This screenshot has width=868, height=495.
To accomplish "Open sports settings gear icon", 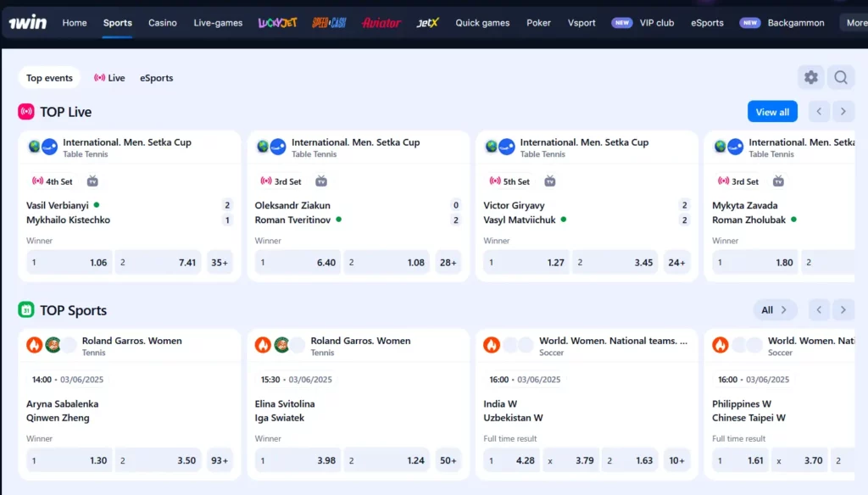I will [811, 77].
